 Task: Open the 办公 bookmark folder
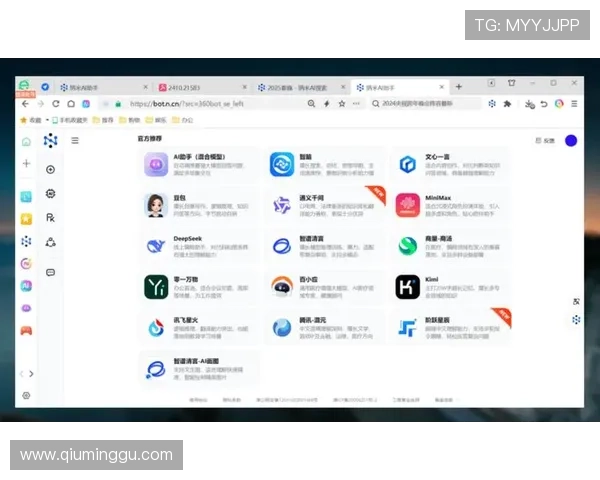point(183,120)
